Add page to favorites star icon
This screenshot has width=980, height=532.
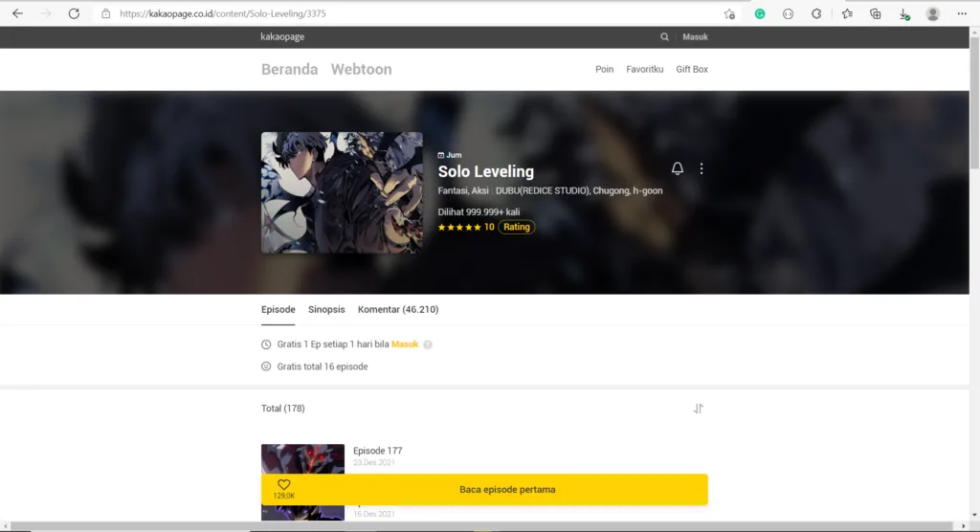[729, 13]
